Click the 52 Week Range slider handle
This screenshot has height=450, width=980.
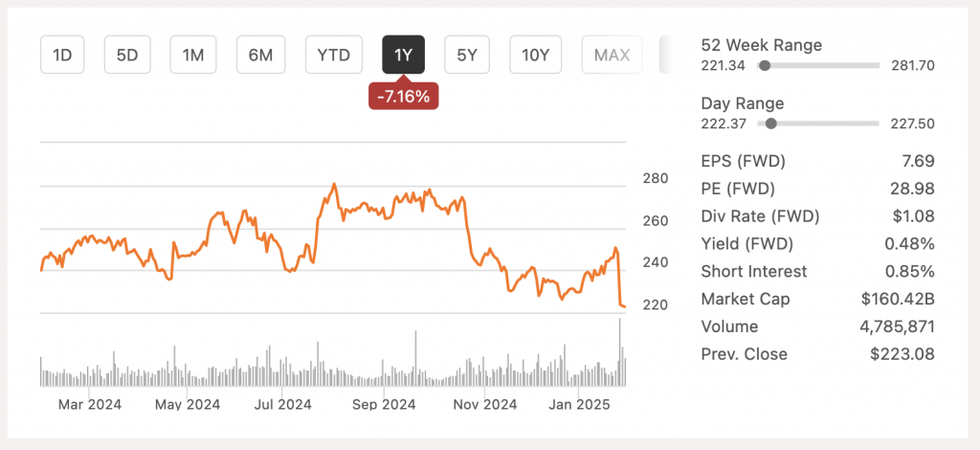(765, 65)
